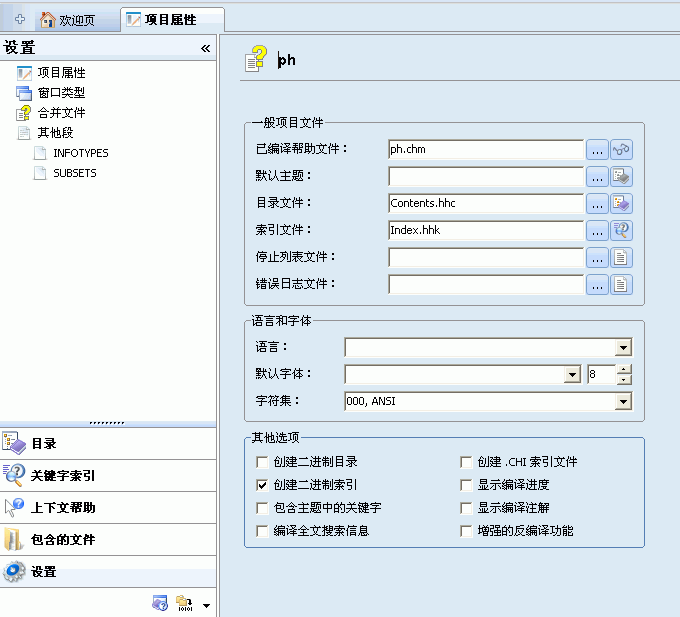Edit the 目录文件 Contents.hhc field

click(486, 203)
